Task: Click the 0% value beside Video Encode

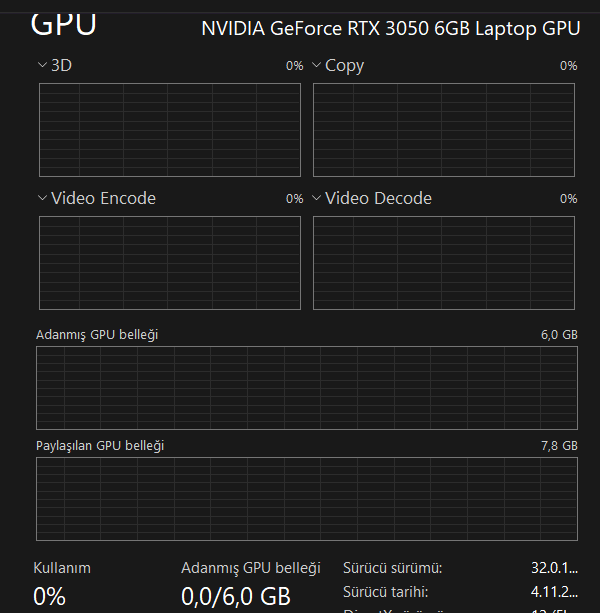Action: pyautogui.click(x=294, y=199)
